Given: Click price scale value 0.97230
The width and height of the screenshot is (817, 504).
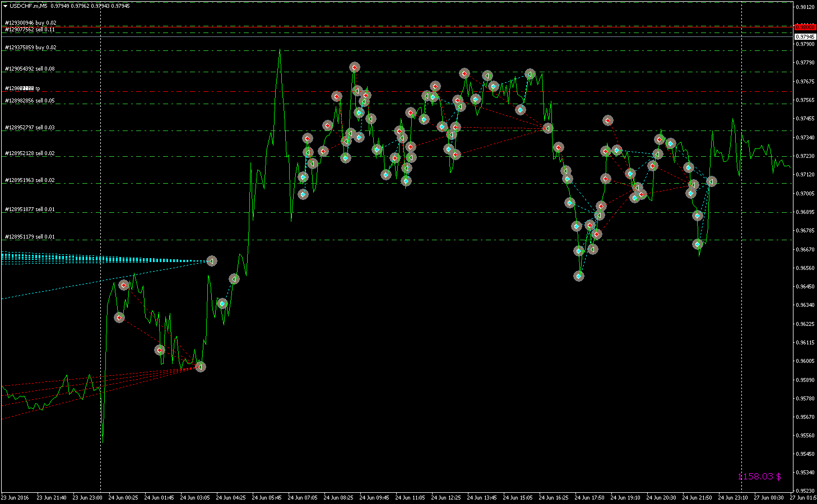Looking at the screenshot, I should click(x=806, y=156).
